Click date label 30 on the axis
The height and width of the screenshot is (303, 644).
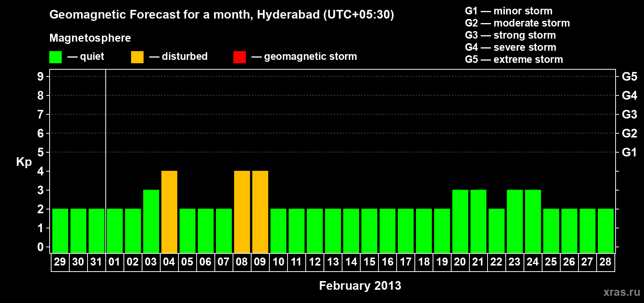(x=78, y=262)
